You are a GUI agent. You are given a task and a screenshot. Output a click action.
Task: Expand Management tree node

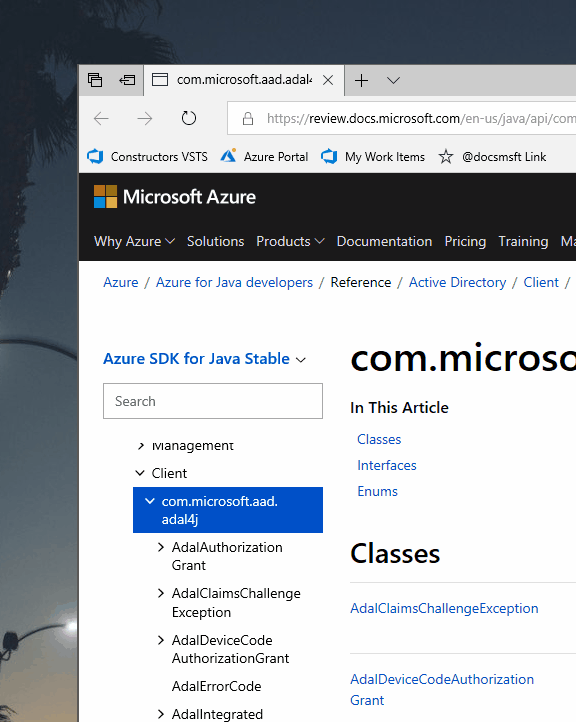pos(141,446)
